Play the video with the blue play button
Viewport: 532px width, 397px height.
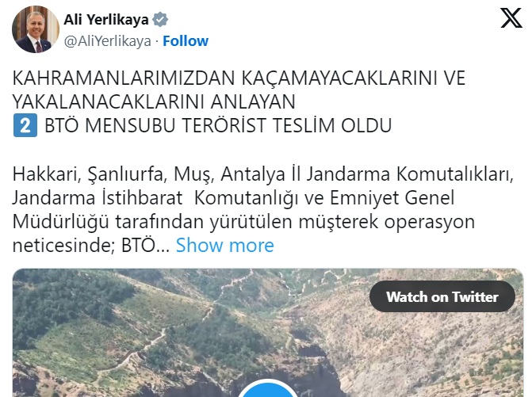point(268,389)
